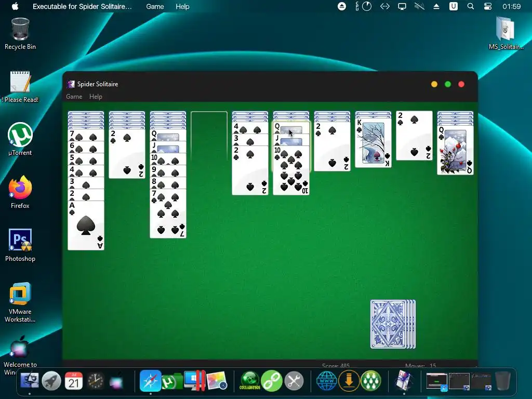Viewport: 532px width, 399px height.
Task: Click the COLLABSYSOS dock icon
Action: coord(250,381)
